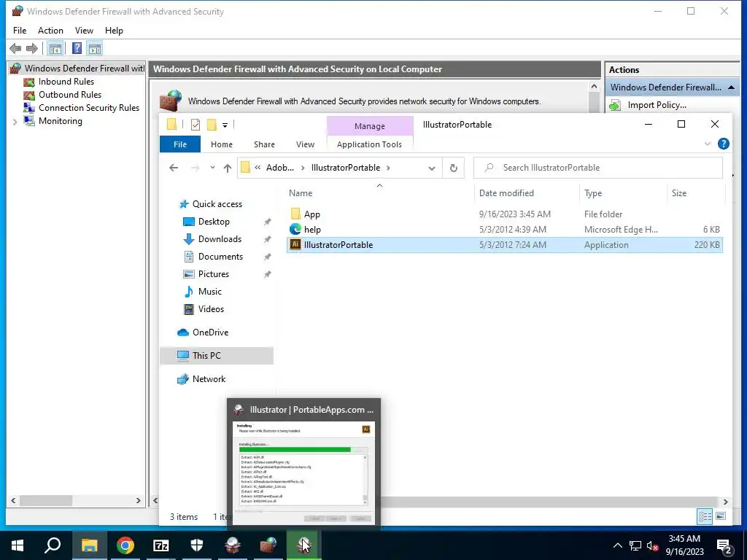This screenshot has height=560, width=747.
Task: Sort by the Type column header
Action: [x=623, y=192]
